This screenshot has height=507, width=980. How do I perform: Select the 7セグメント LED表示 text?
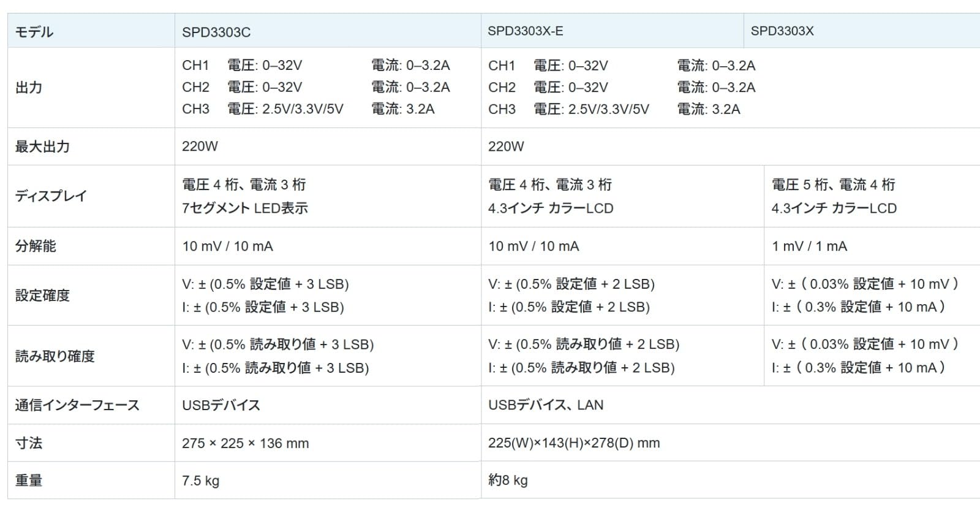[x=244, y=208]
